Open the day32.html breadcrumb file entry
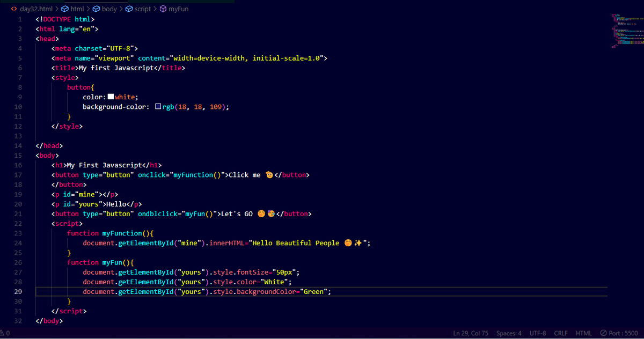The height and width of the screenshot is (339, 644). (32, 9)
